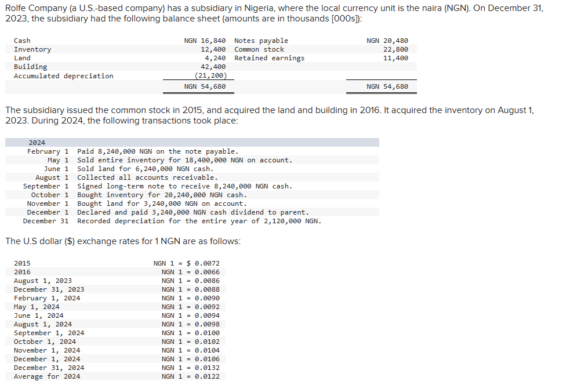Click the Common stock label
588x392 pixels.
point(259,49)
